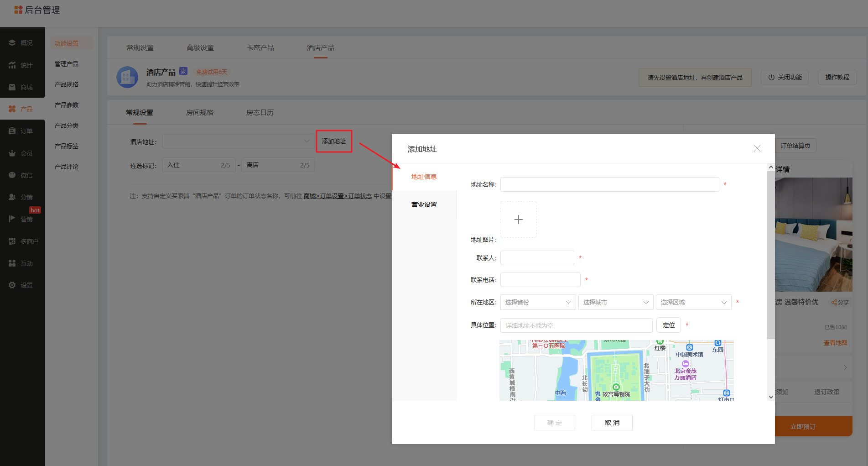Click the 操作教程 tutorial button
Image resolution: width=868 pixels, height=466 pixels.
click(837, 77)
